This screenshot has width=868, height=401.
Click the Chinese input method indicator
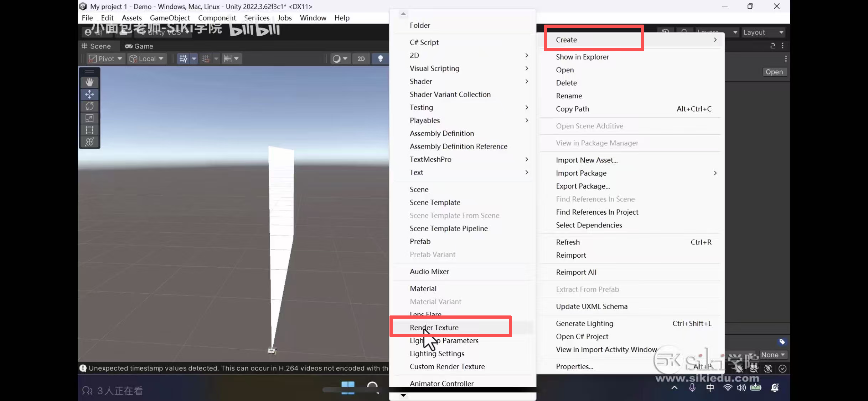[710, 387]
